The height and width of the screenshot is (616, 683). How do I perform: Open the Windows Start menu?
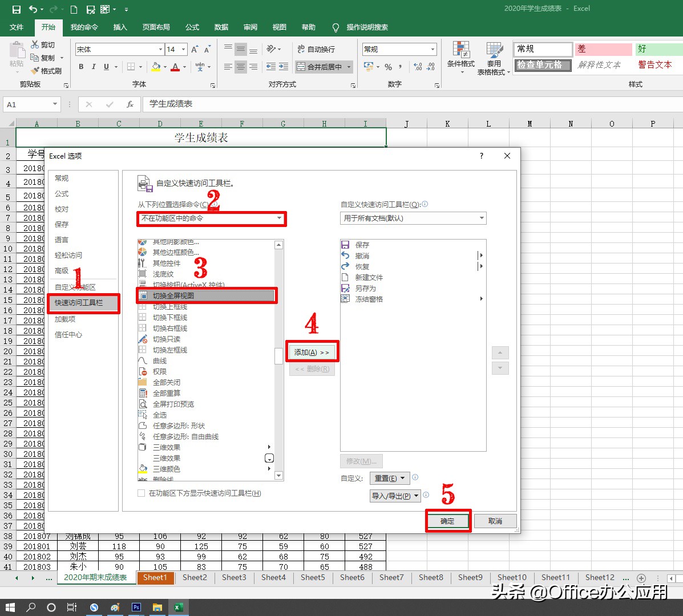10,607
